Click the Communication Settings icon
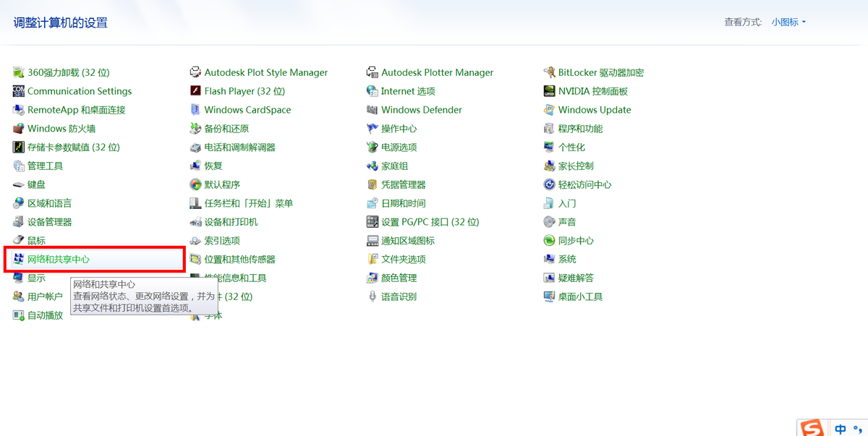 pyautogui.click(x=19, y=91)
